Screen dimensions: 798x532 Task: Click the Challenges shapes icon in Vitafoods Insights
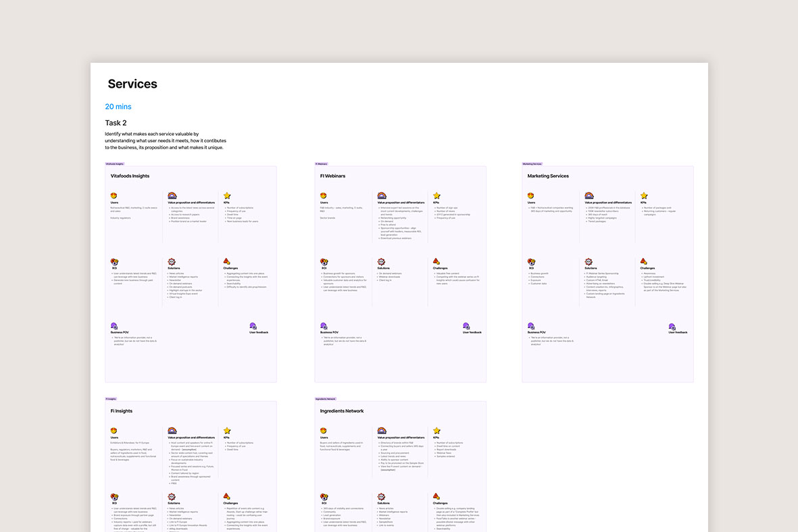click(227, 261)
